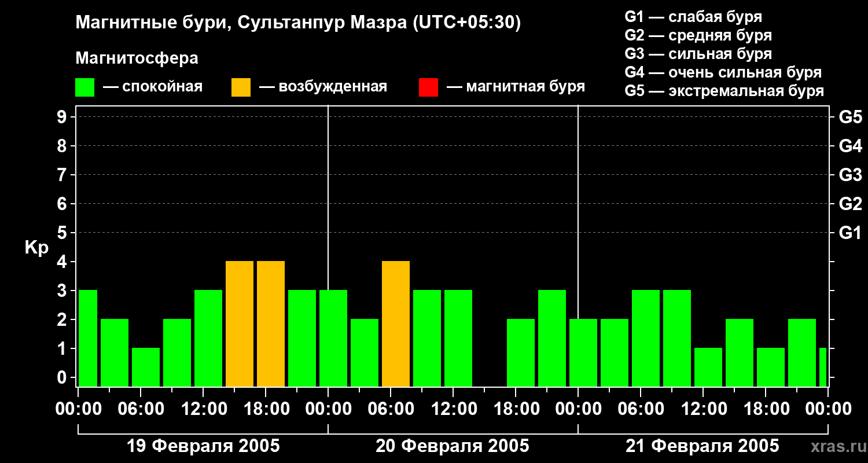Click the 'G5' tick label on the right axis
The height and width of the screenshot is (463, 868).
[851, 117]
